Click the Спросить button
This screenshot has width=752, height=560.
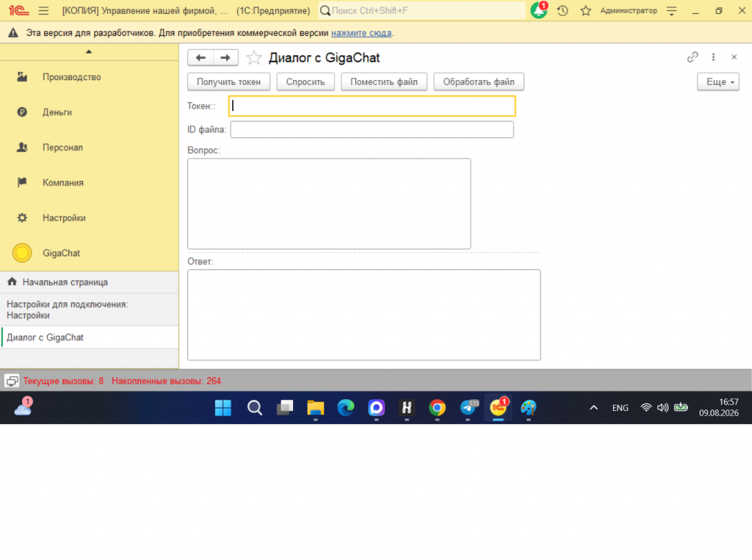305,82
